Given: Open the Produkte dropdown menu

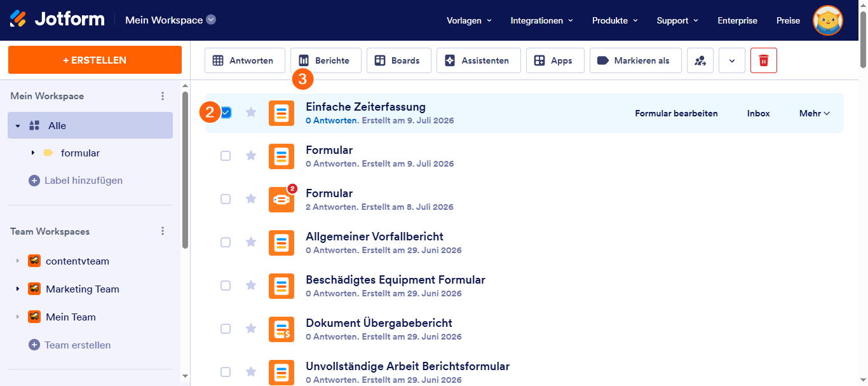Looking at the screenshot, I should pos(615,20).
